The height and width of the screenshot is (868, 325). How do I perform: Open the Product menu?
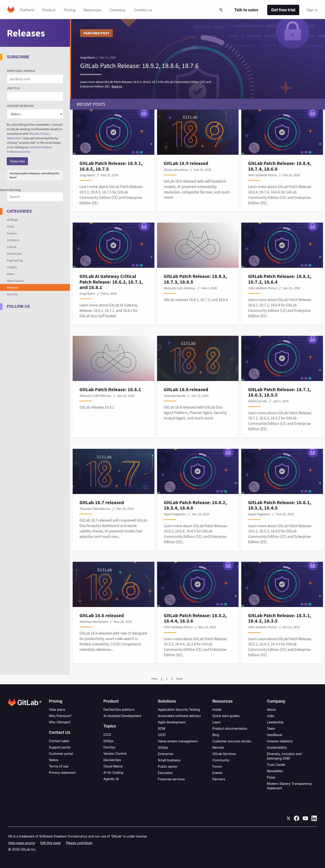coord(49,10)
